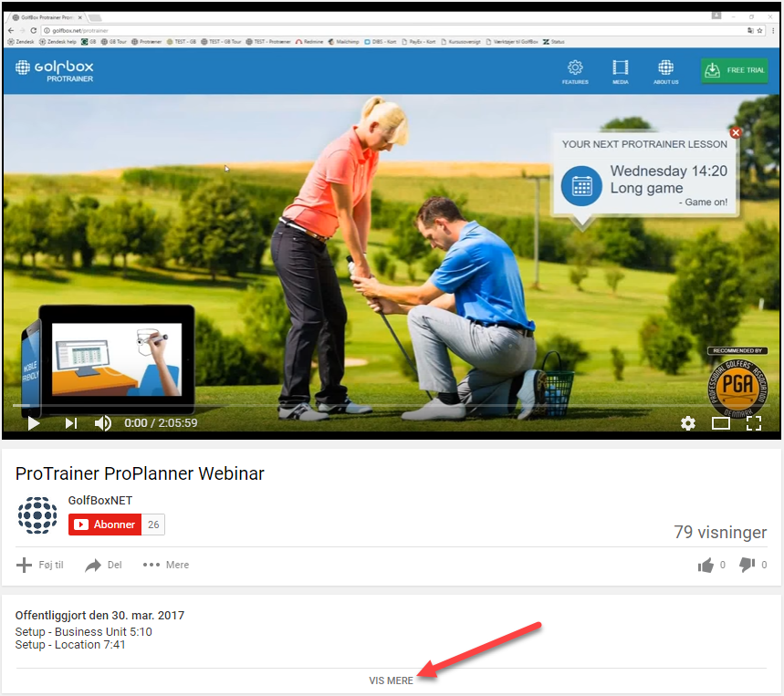The width and height of the screenshot is (784, 696).
Task: Click the Føj til add button
Action: (40, 566)
